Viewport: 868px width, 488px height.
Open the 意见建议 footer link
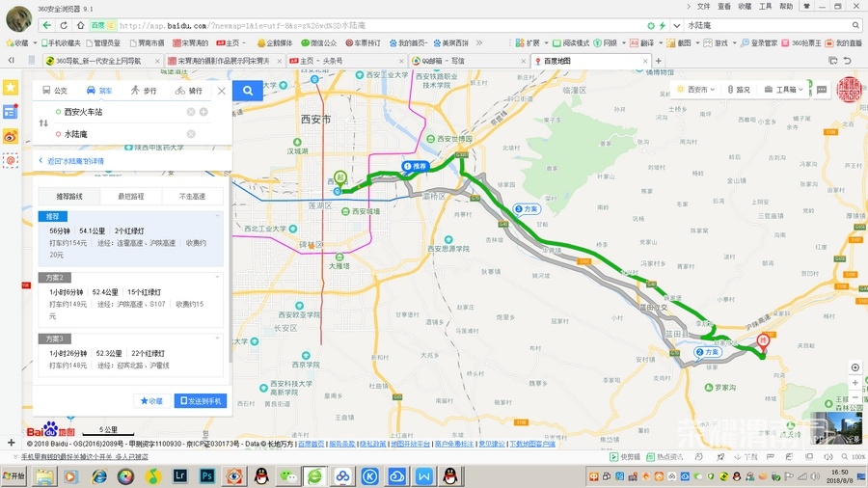click(x=492, y=444)
